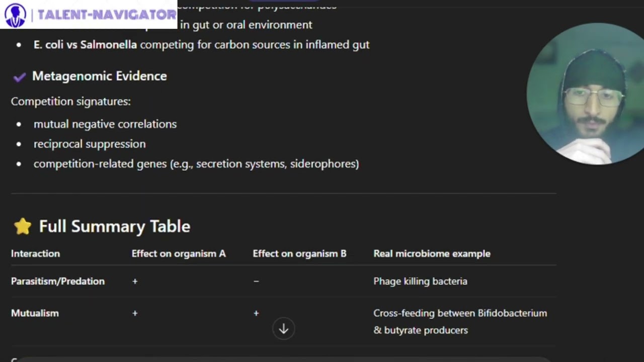Click the star icon beside Full Summary Table
Image resolution: width=644 pixels, height=362 pixels.
pos(23,226)
